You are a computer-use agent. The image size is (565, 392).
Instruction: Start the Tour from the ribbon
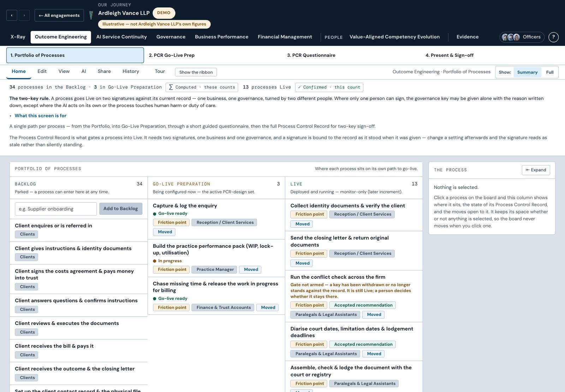(x=160, y=72)
